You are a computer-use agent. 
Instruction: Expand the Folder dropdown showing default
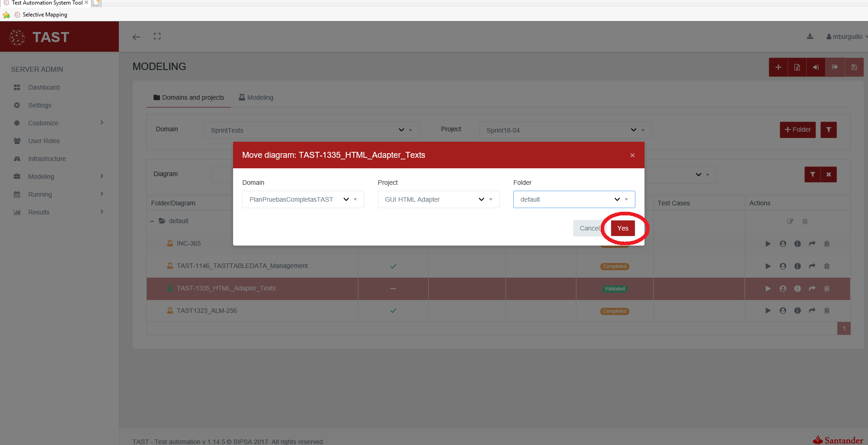click(574, 199)
